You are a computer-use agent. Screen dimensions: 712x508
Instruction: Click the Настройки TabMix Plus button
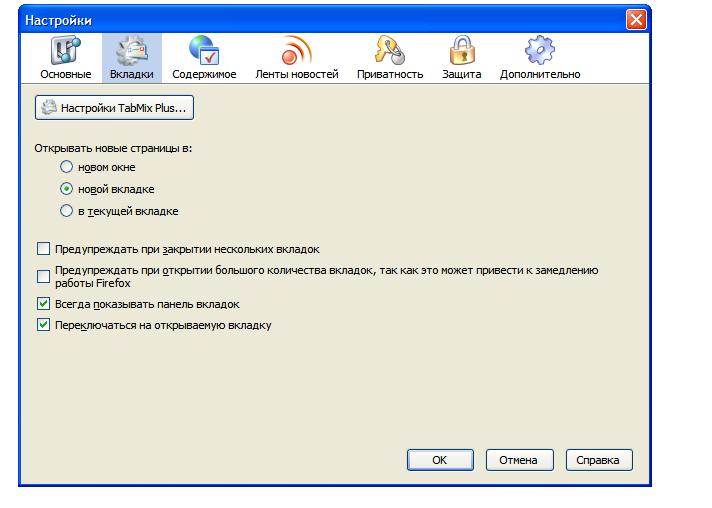114,108
